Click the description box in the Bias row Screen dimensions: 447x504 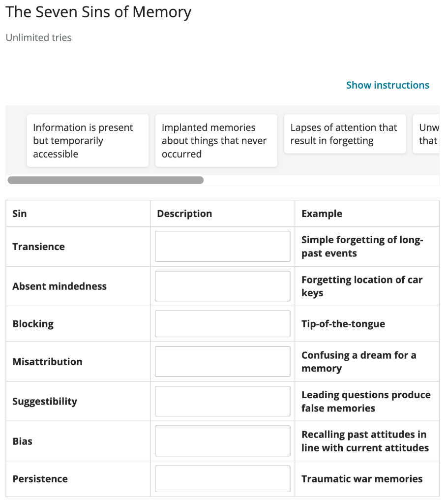[x=222, y=441]
